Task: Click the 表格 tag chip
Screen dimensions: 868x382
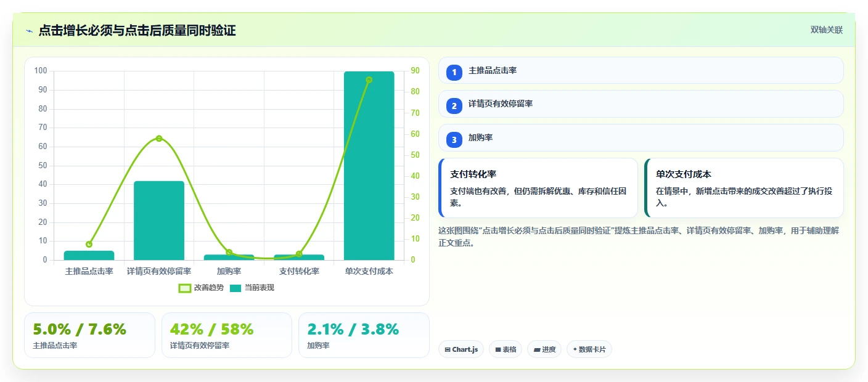Action: click(506, 349)
